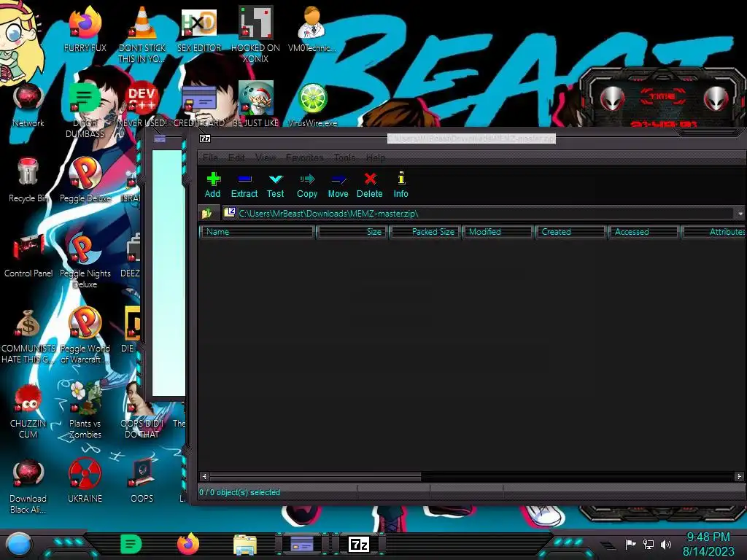Screen dimensions: 747x560
Task: Expand the address path dropdown arrow
Action: 740,214
